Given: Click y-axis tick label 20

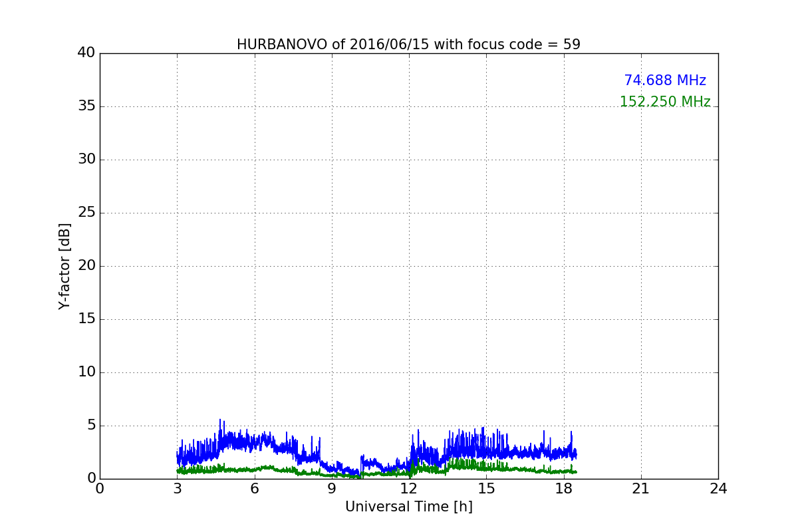Looking at the screenshot, I should pyautogui.click(x=86, y=266).
